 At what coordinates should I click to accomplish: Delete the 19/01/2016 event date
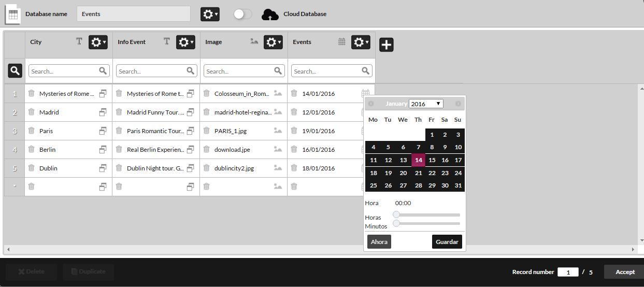pos(294,131)
